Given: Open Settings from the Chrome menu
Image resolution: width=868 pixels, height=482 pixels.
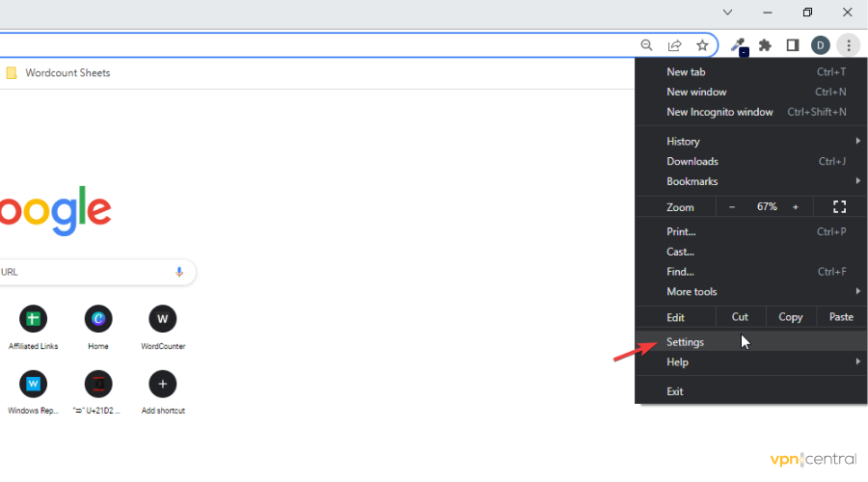Looking at the screenshot, I should click(x=750, y=342).
